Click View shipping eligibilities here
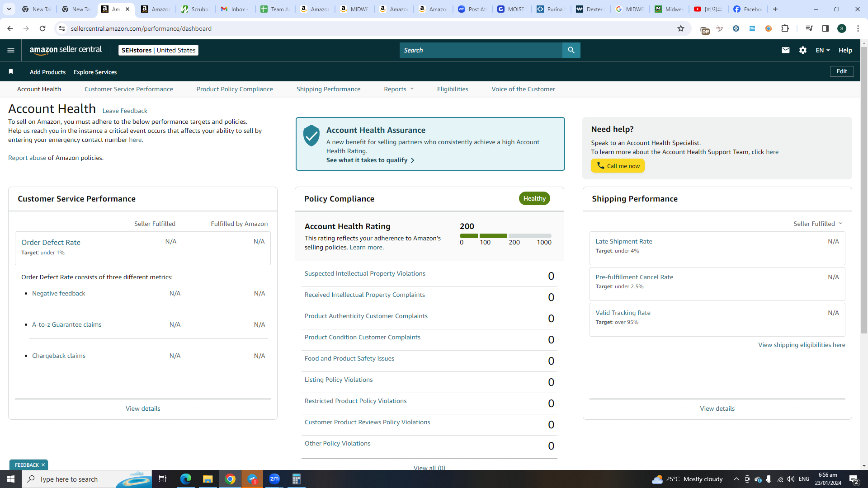The image size is (868, 488). 802,345
